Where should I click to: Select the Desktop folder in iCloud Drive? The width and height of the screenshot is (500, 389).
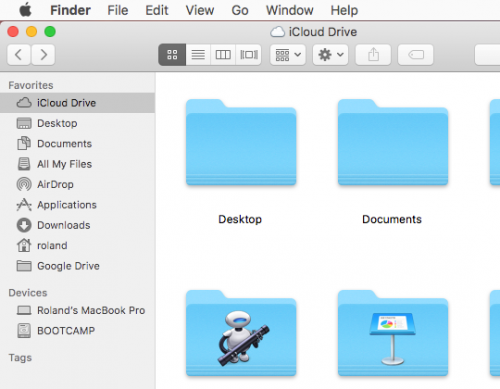point(241,142)
